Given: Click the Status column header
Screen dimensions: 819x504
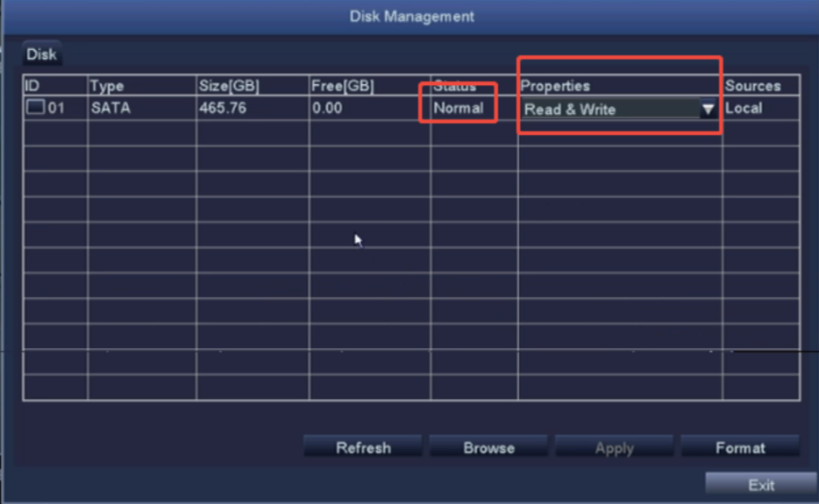Looking at the screenshot, I should (455, 86).
